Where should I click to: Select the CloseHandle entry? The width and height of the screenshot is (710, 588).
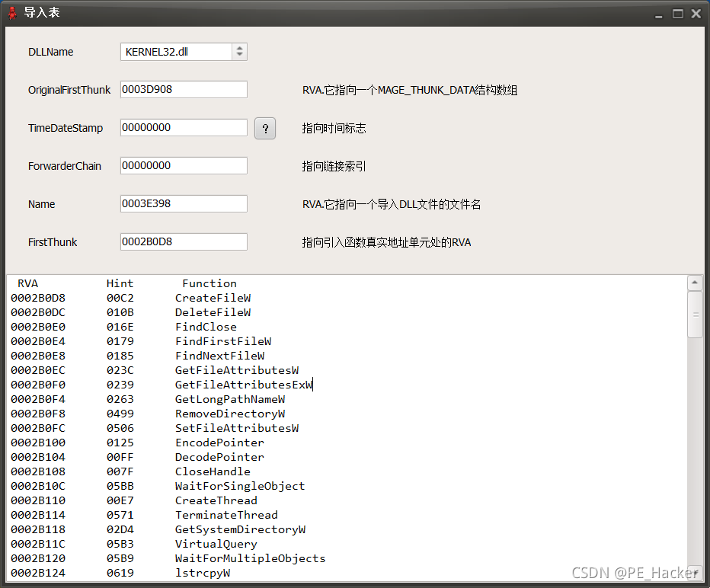213,471
